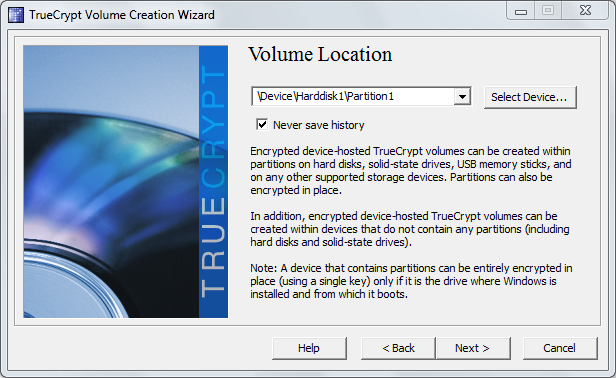Image resolution: width=616 pixels, height=378 pixels.
Task: Click the TrueCrypt icon in the title bar
Action: pyautogui.click(x=16, y=15)
